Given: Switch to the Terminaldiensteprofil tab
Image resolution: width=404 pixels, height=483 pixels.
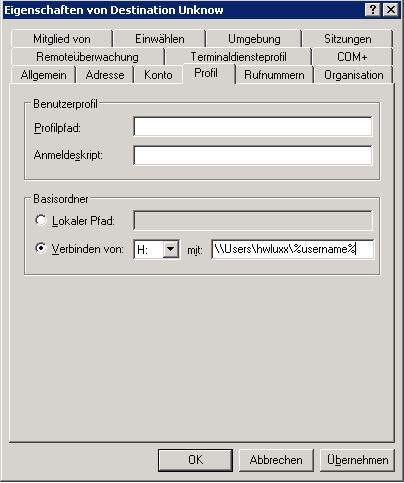Looking at the screenshot, I should [238, 57].
